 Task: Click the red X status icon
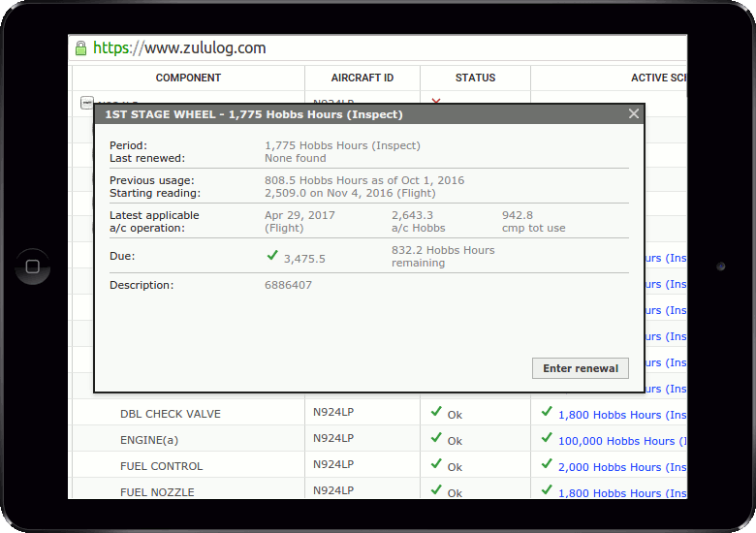(x=436, y=101)
